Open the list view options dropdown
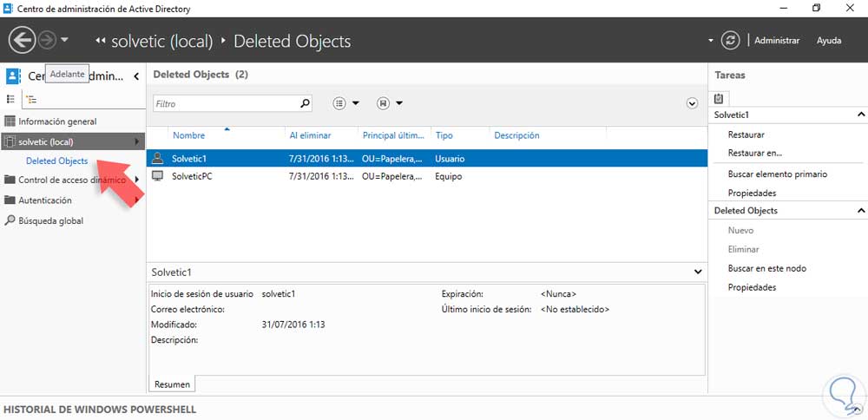The image size is (868, 420). point(346,103)
